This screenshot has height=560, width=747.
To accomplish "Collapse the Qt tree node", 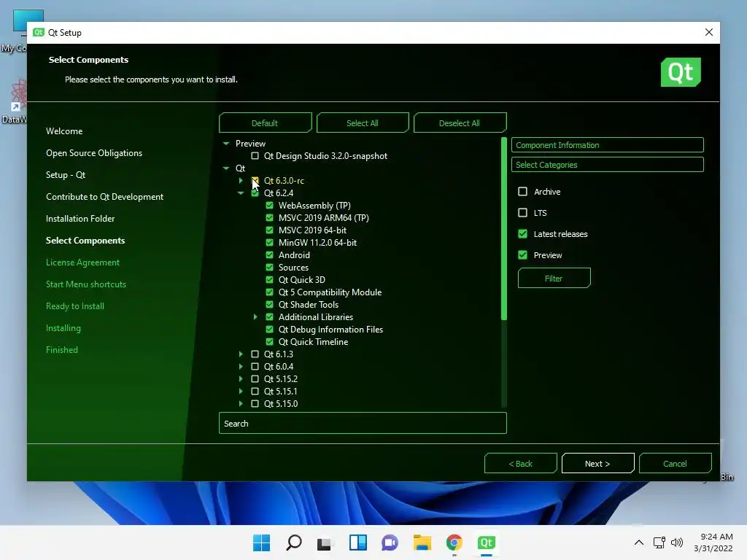I will tap(226, 168).
